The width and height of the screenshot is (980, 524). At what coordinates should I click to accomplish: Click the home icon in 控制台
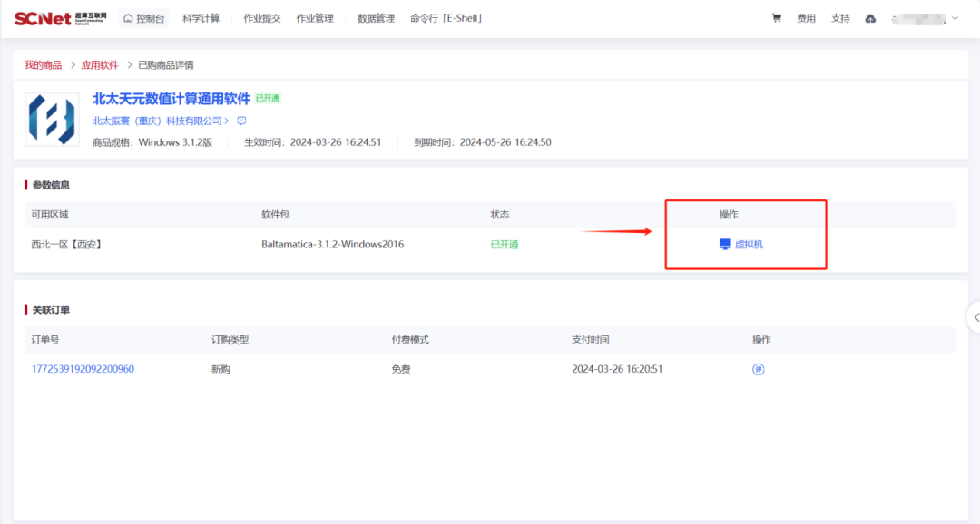click(x=128, y=18)
